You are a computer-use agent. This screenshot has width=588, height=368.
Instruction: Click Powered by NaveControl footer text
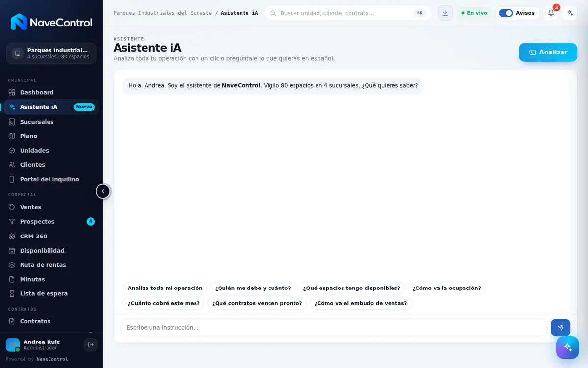click(37, 359)
